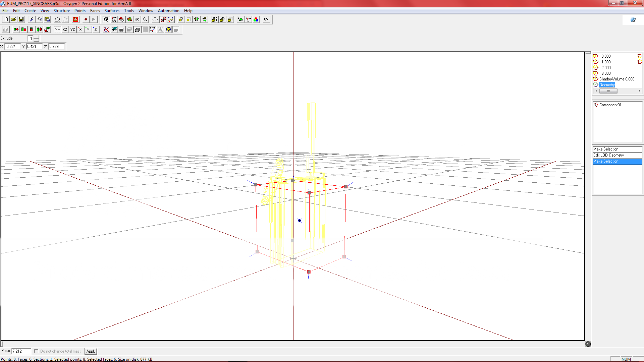Toggle the XY plane constraint
The image size is (644, 362).
57,29
